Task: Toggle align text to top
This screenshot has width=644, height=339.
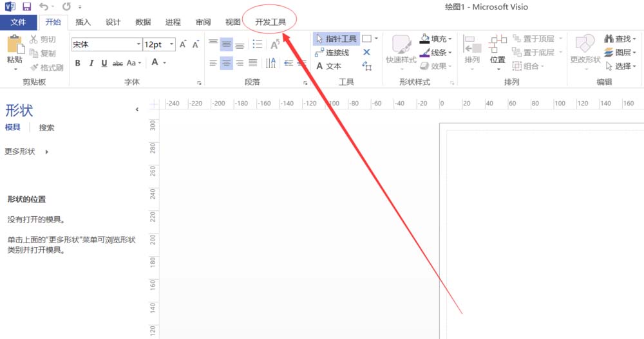Action: click(213, 44)
